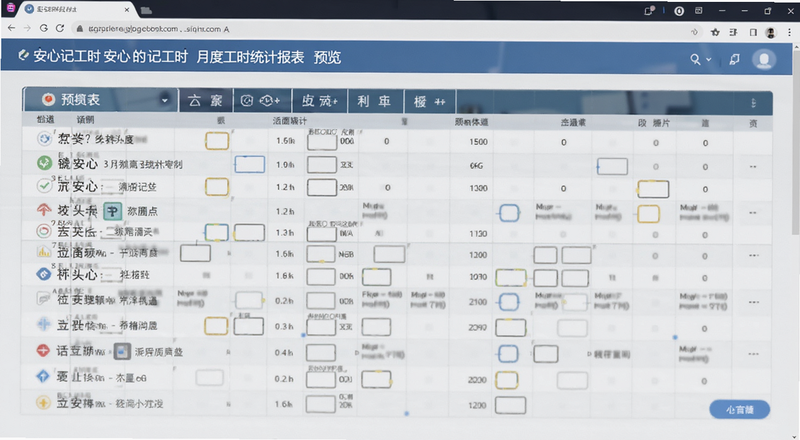800x440 pixels.
Task: Open search with the header magnifier icon
Action: 695,59
